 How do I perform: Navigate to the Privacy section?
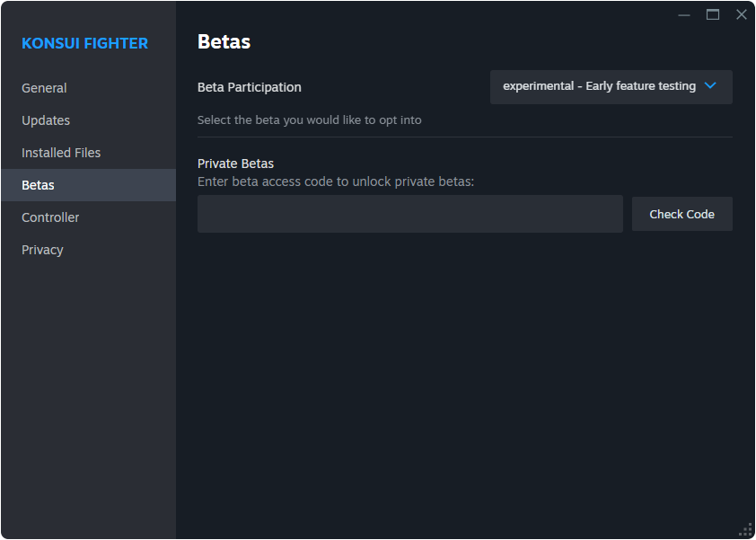point(42,250)
